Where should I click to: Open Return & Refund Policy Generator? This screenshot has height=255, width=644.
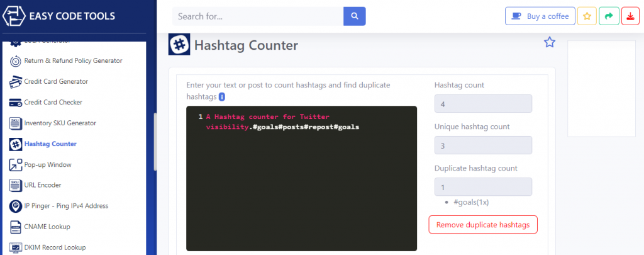tap(73, 61)
